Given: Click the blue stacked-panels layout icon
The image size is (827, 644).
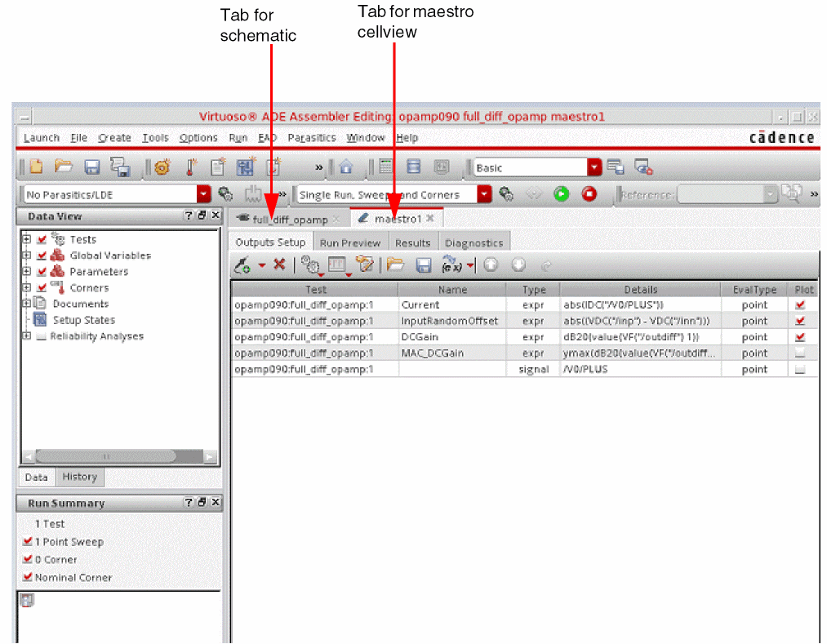Looking at the screenshot, I should point(414,167).
